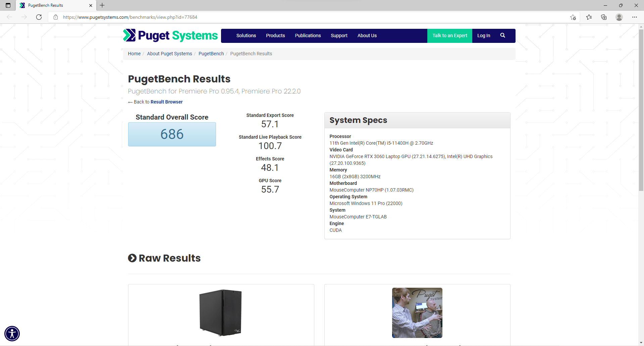Open browser Settings and more menu

click(635, 17)
